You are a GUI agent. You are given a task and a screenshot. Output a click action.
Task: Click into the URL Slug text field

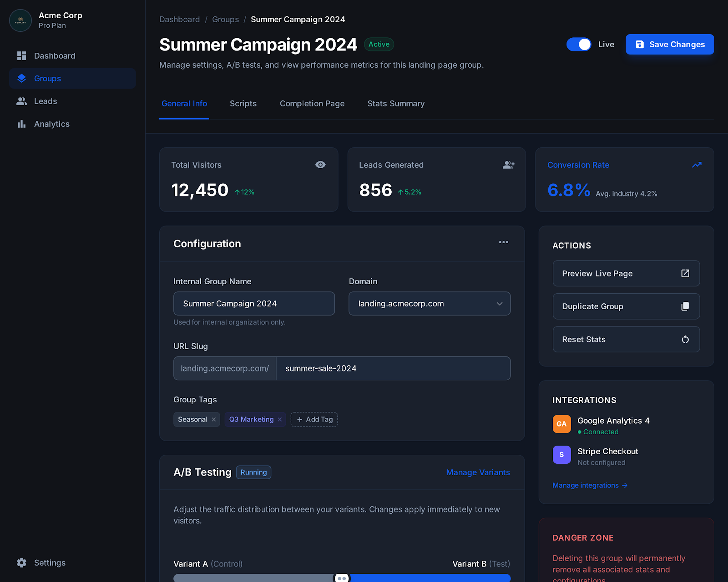click(x=393, y=368)
